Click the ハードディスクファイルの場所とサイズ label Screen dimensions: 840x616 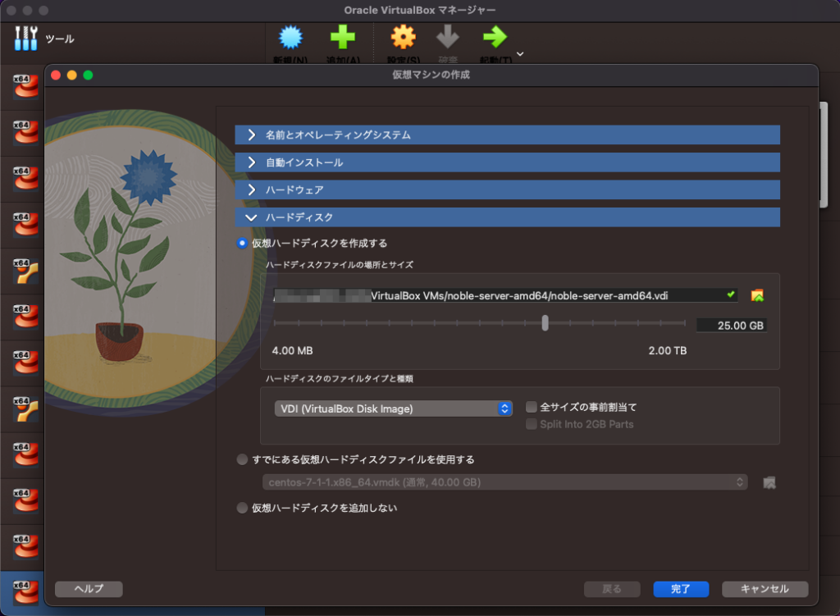[x=340, y=265]
